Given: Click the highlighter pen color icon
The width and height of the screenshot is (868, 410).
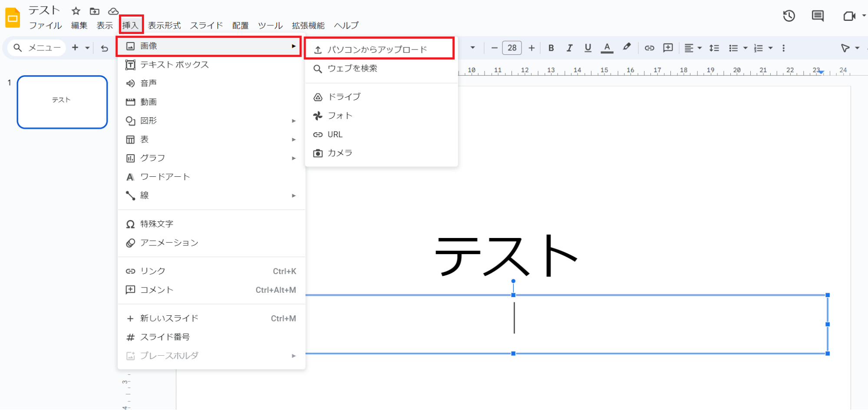Looking at the screenshot, I should [x=626, y=47].
